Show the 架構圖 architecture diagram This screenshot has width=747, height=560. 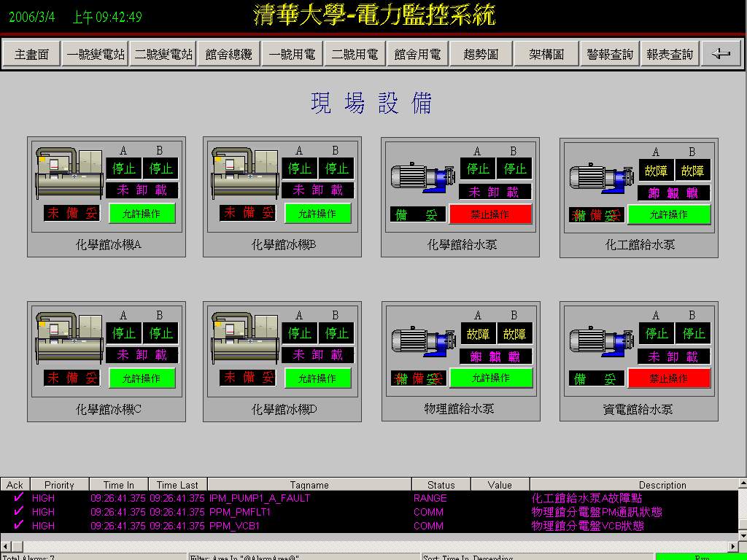546,54
